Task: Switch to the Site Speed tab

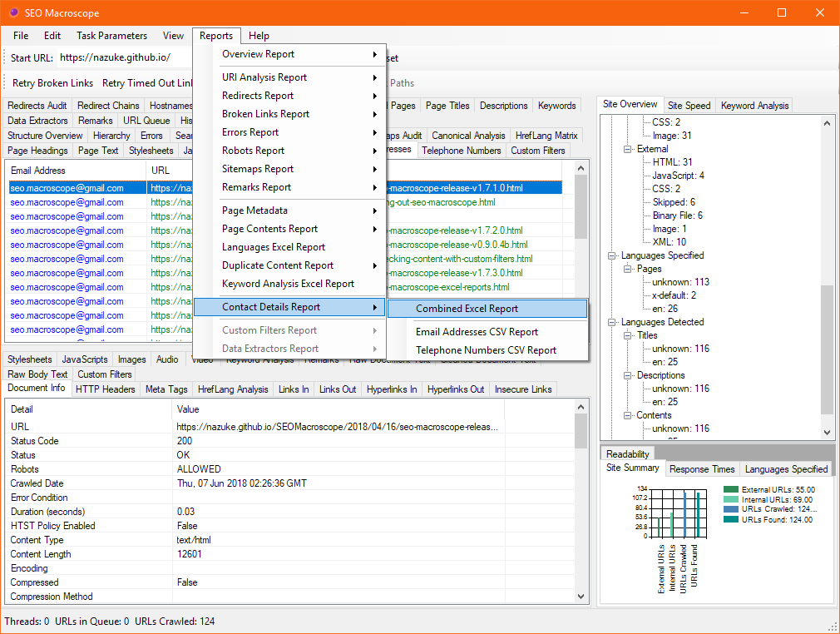Action: (x=689, y=106)
